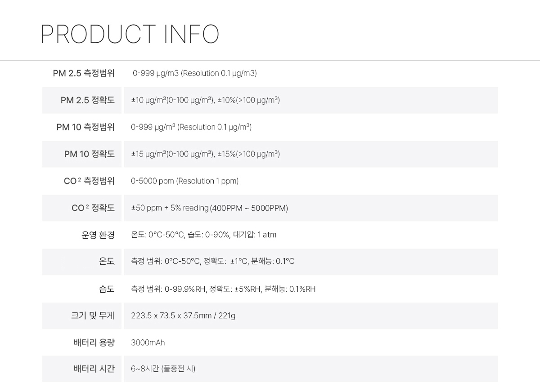
Task: Click the PM 2.5 측정범위 row label
Action: (84, 73)
